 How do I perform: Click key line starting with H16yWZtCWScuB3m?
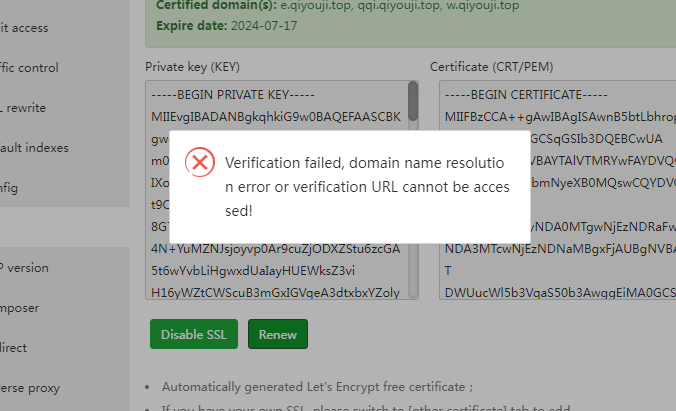pyautogui.click(x=275, y=293)
